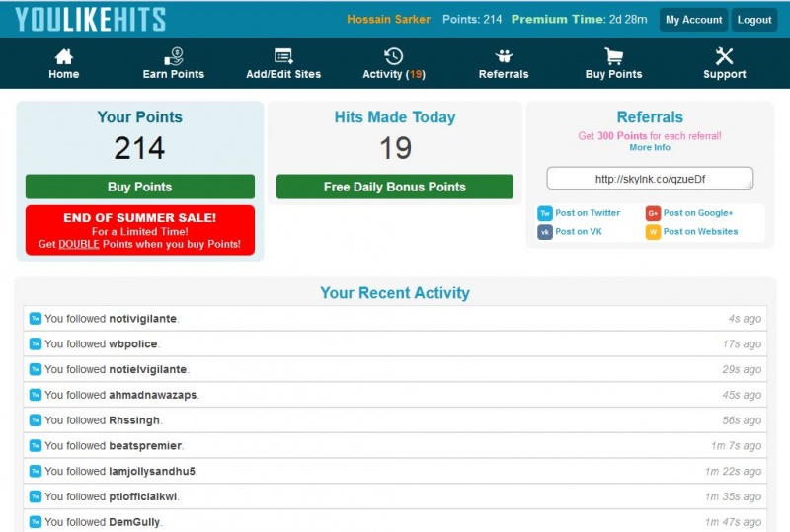Click Twitter icon in ptiofficialkwl activity row
Screen dimensions: 790x532
[36, 496]
